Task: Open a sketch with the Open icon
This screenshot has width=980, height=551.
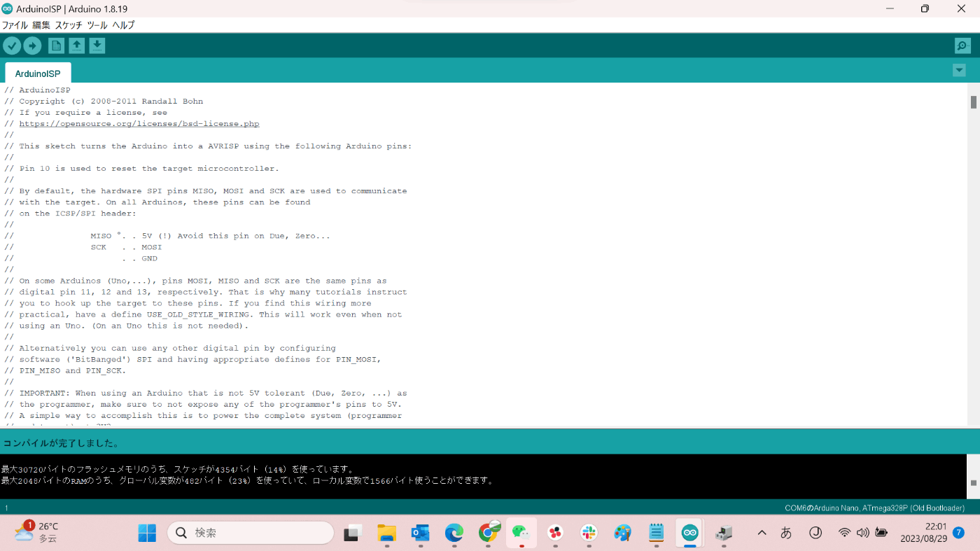Action: click(x=77, y=46)
